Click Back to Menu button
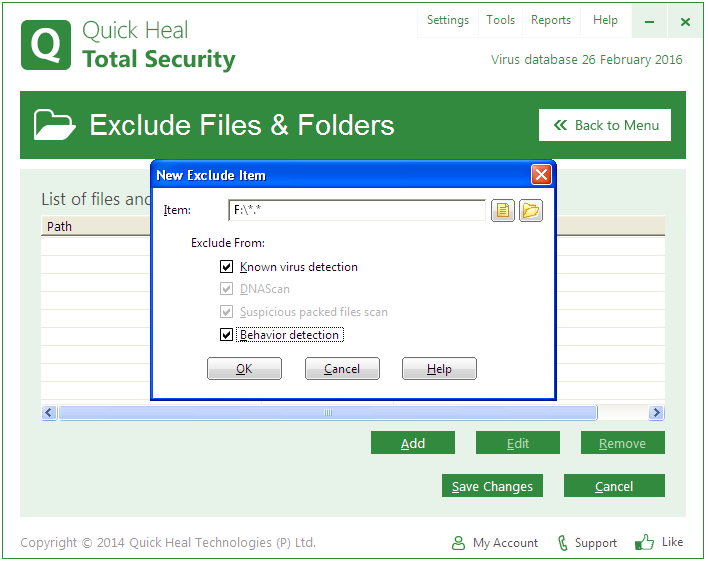This screenshot has height=561, width=708. [x=605, y=125]
